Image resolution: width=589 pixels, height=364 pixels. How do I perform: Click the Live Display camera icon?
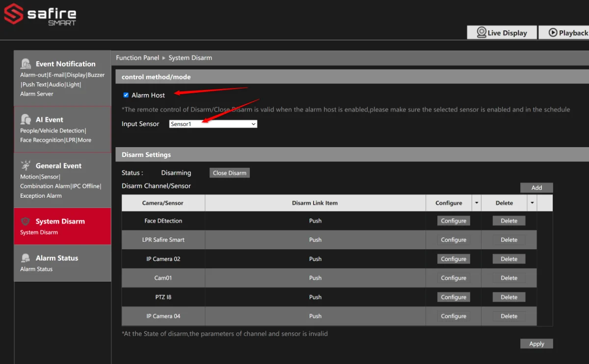tap(482, 32)
